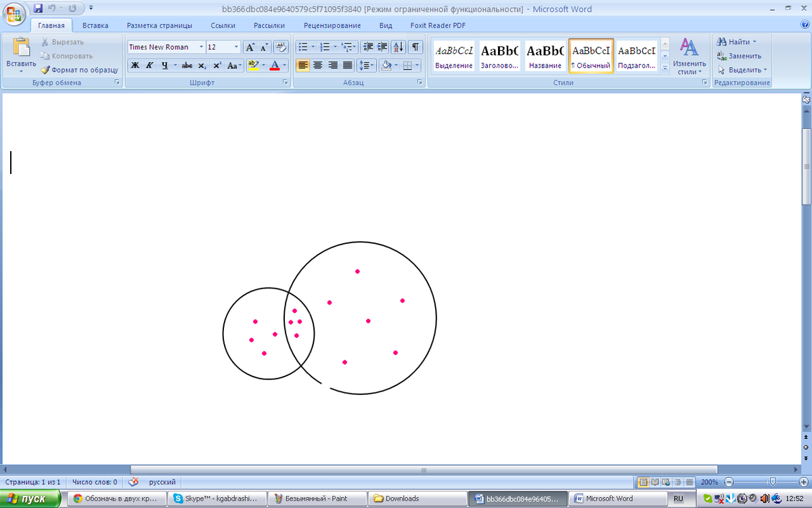Click the Заменить button

tap(740, 56)
